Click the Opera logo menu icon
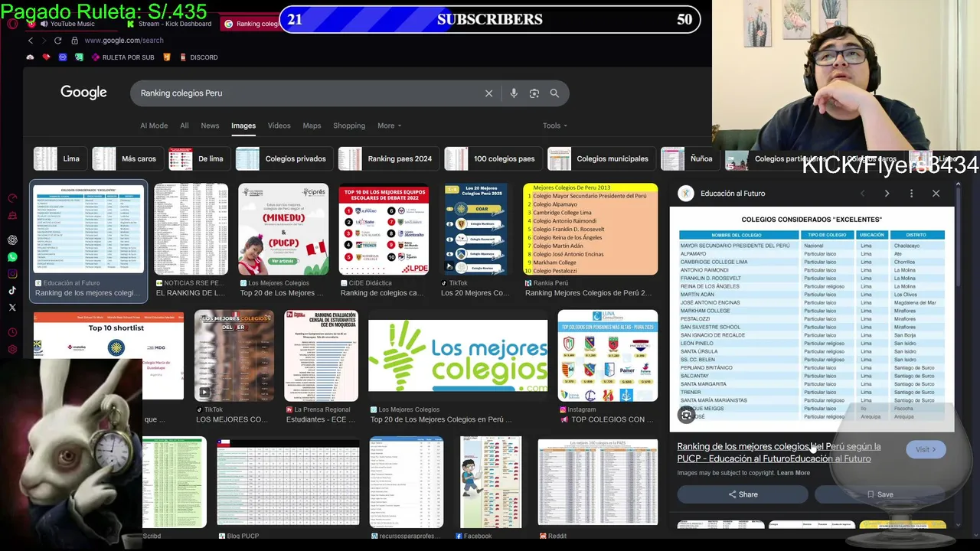 (12, 24)
